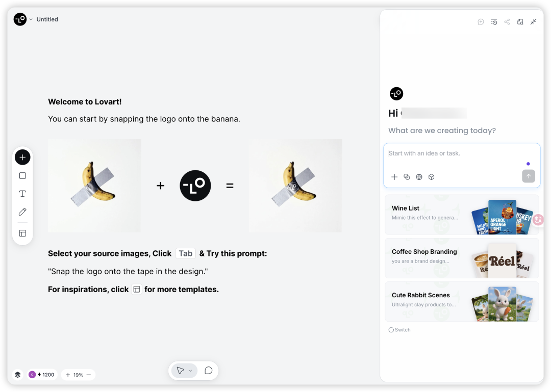
Task: Start a new chat icon
Action: pos(481,22)
